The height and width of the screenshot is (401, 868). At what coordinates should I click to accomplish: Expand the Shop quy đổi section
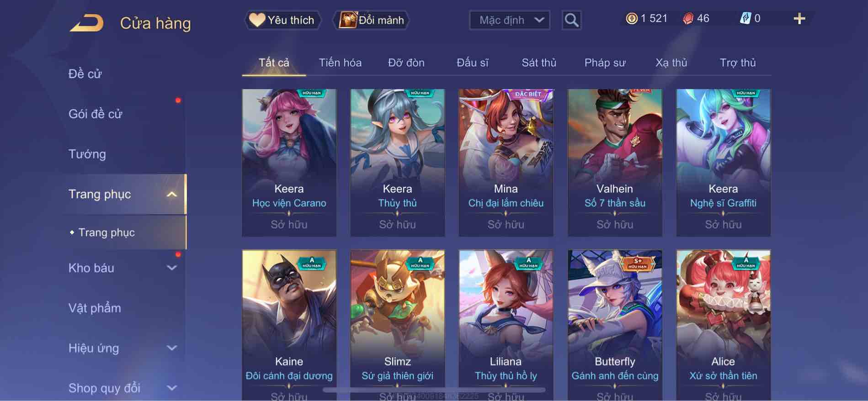click(171, 388)
